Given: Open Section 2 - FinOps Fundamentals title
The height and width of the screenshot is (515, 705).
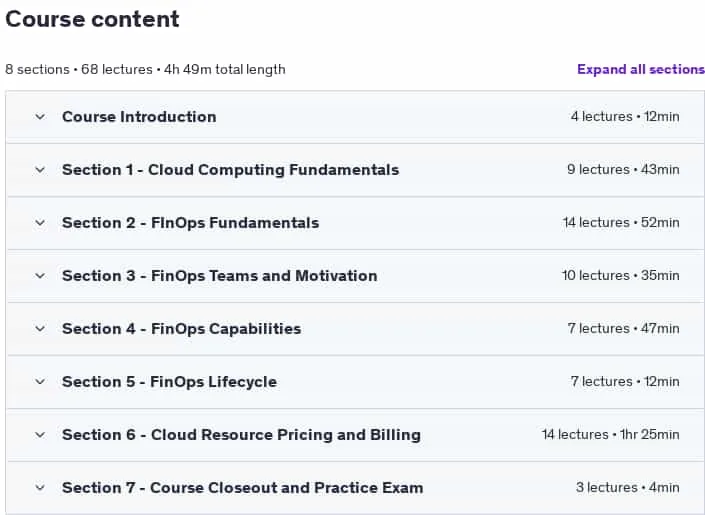Looking at the screenshot, I should [191, 223].
